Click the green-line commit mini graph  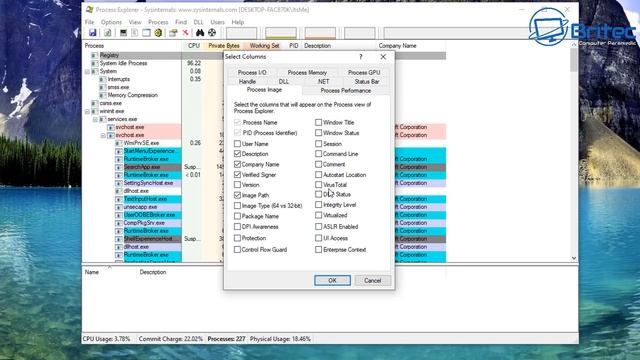pos(281,33)
